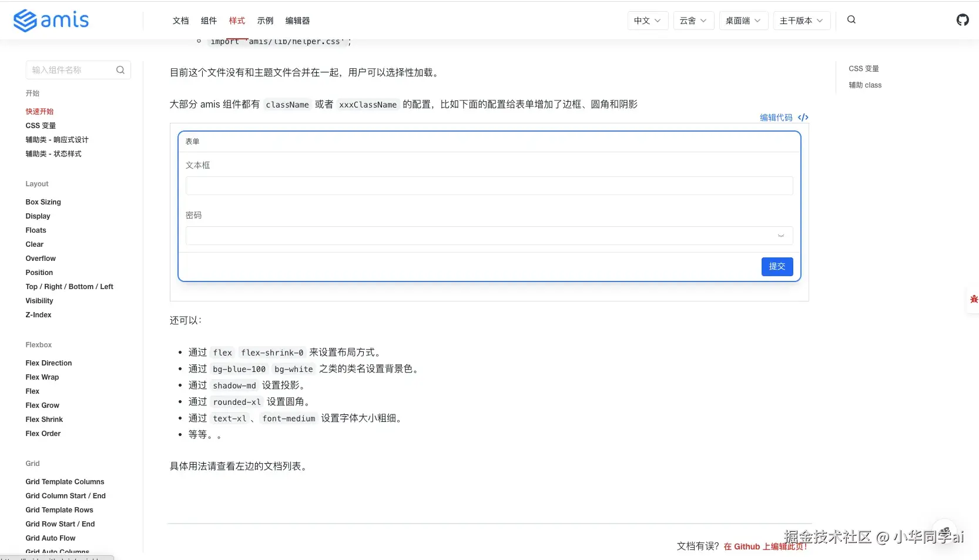The width and height of the screenshot is (979, 560).
Task: Open 辅助类 - 响应式设计 in sidebar
Action: point(57,140)
